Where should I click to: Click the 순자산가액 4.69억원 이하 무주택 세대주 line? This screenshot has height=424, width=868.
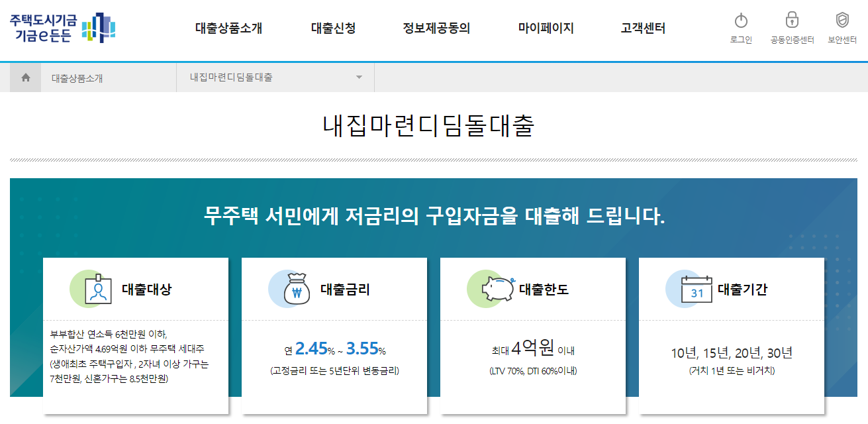click(x=127, y=348)
